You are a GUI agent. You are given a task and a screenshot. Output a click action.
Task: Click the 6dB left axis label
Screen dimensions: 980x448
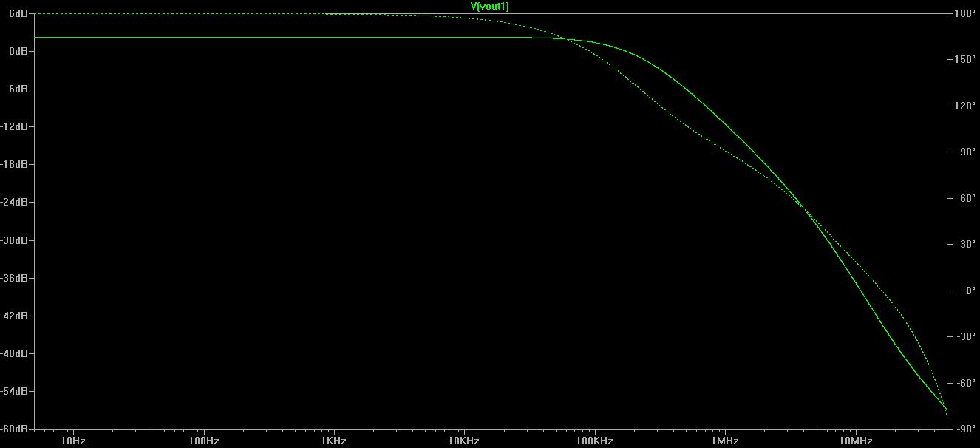coord(19,13)
